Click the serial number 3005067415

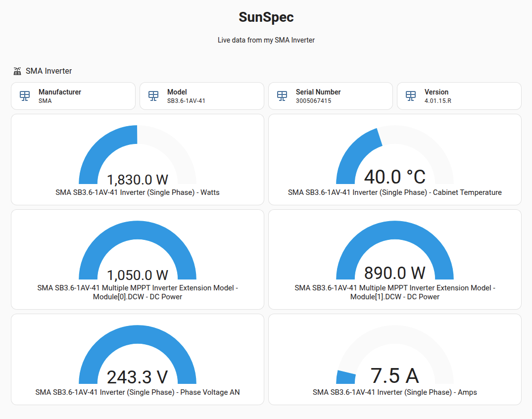(313, 101)
